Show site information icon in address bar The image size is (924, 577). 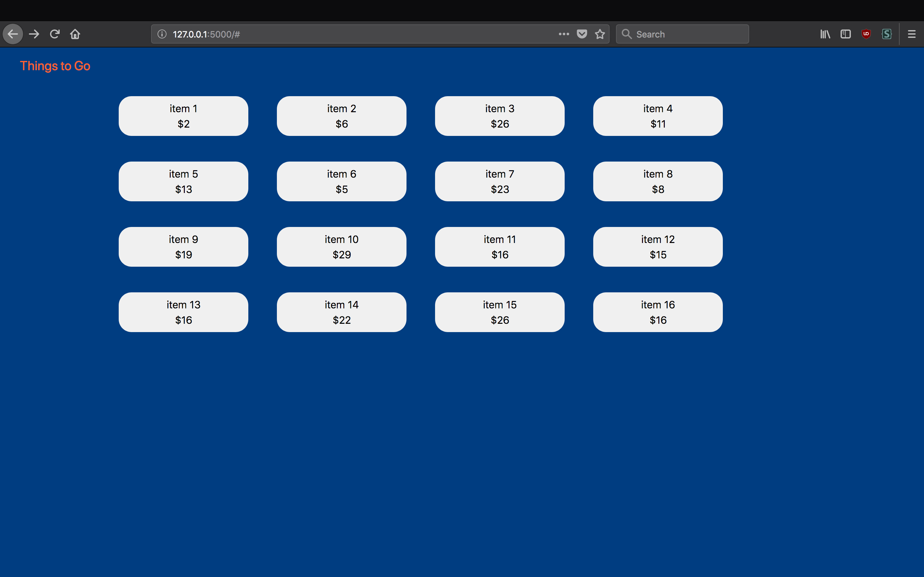(162, 34)
